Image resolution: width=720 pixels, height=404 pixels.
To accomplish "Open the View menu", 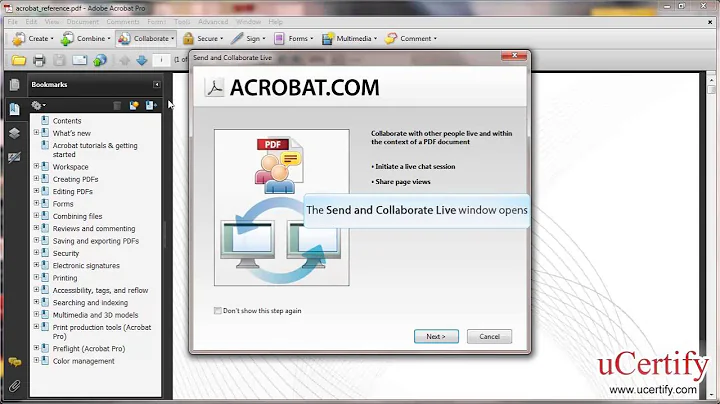I will point(52,22).
